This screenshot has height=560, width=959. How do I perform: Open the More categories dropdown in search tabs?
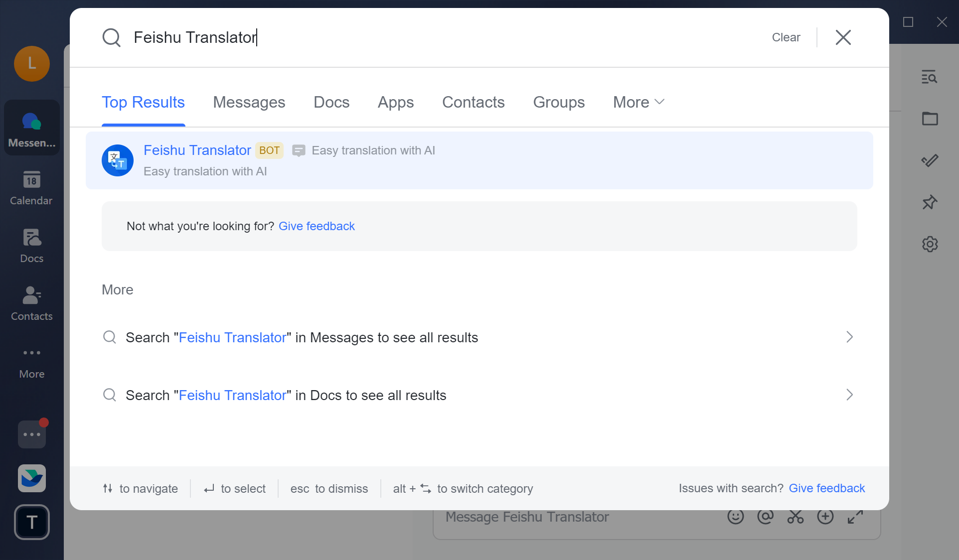tap(638, 102)
